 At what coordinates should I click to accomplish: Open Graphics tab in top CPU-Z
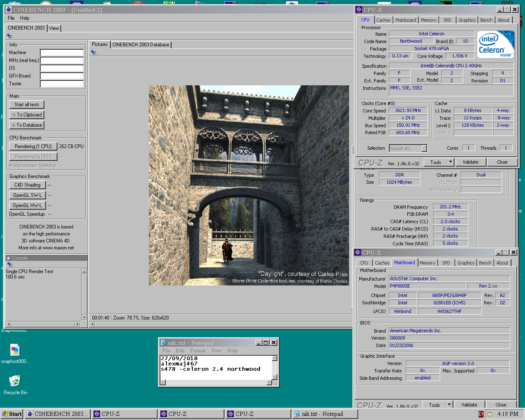[x=467, y=20]
